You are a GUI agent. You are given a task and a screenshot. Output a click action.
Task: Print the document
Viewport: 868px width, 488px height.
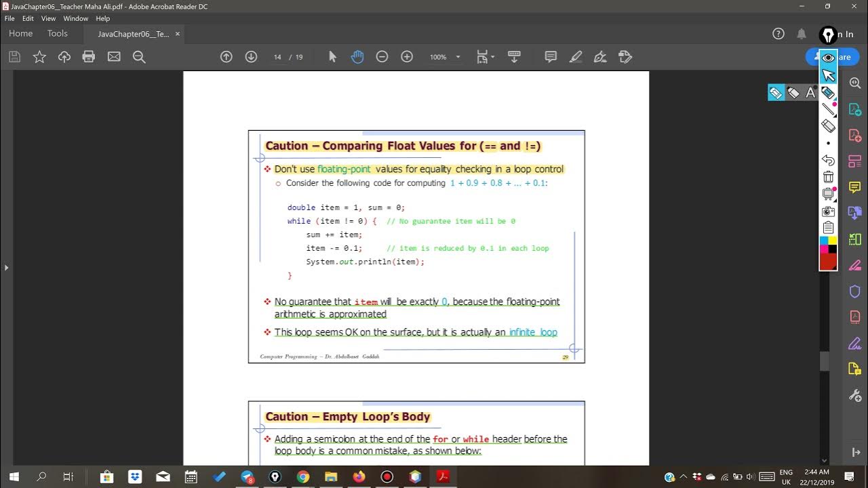point(89,57)
